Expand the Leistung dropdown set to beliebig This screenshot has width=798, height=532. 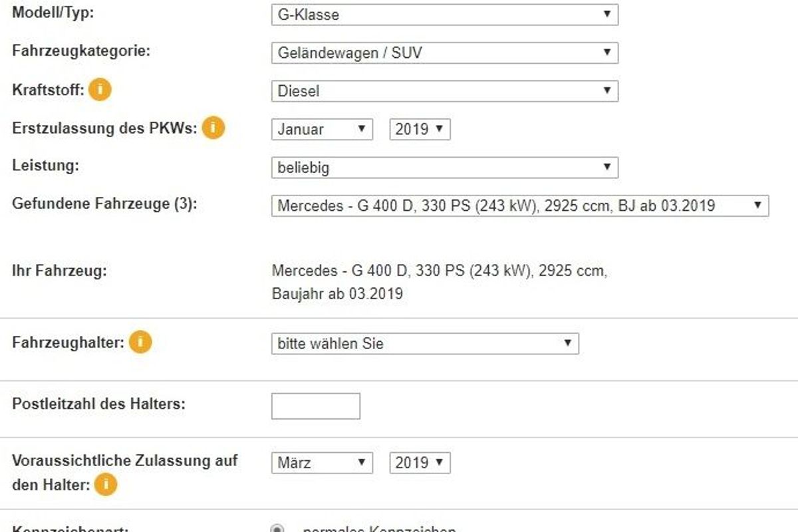click(444, 168)
